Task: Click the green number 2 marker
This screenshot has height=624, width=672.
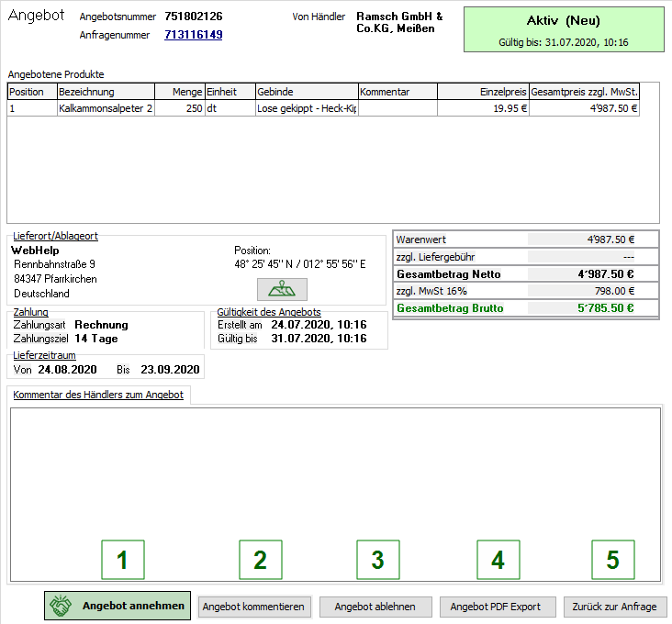Action: point(260,559)
